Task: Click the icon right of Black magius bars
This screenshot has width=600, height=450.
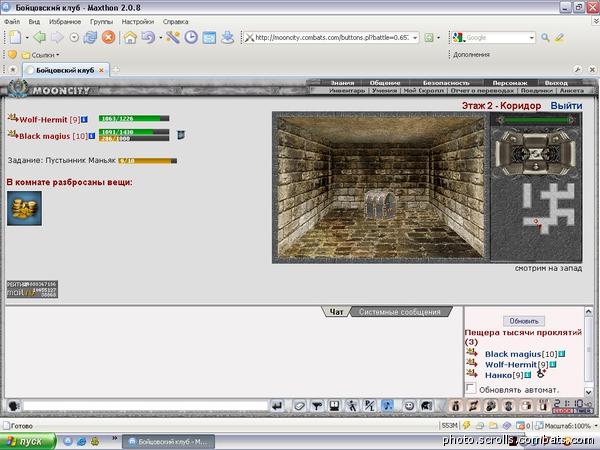Action: pos(181,135)
